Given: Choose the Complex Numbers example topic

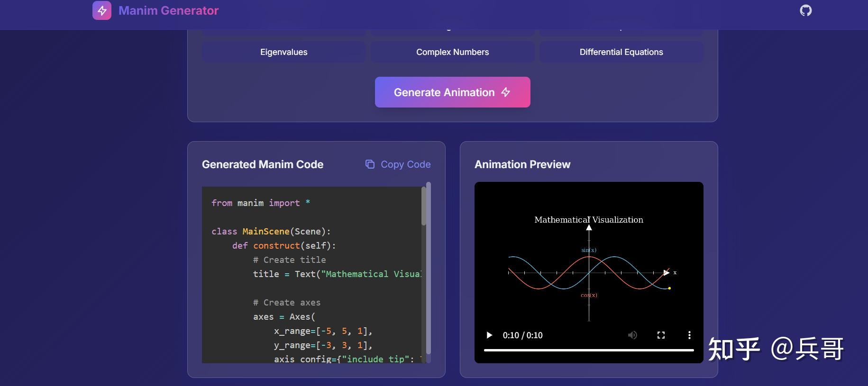Looking at the screenshot, I should click(x=453, y=52).
